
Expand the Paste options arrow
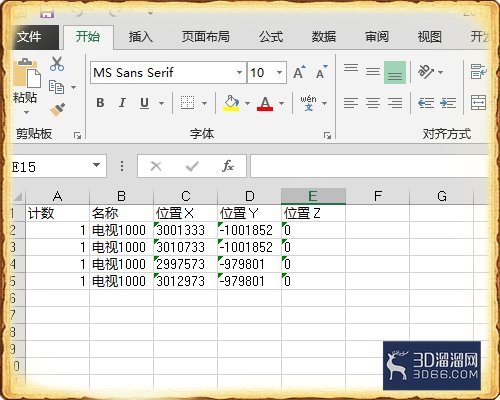pos(26,112)
